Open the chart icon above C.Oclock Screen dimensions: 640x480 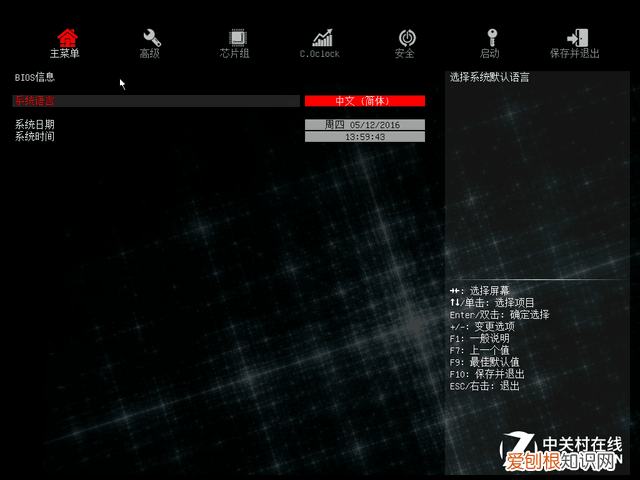tap(322, 38)
